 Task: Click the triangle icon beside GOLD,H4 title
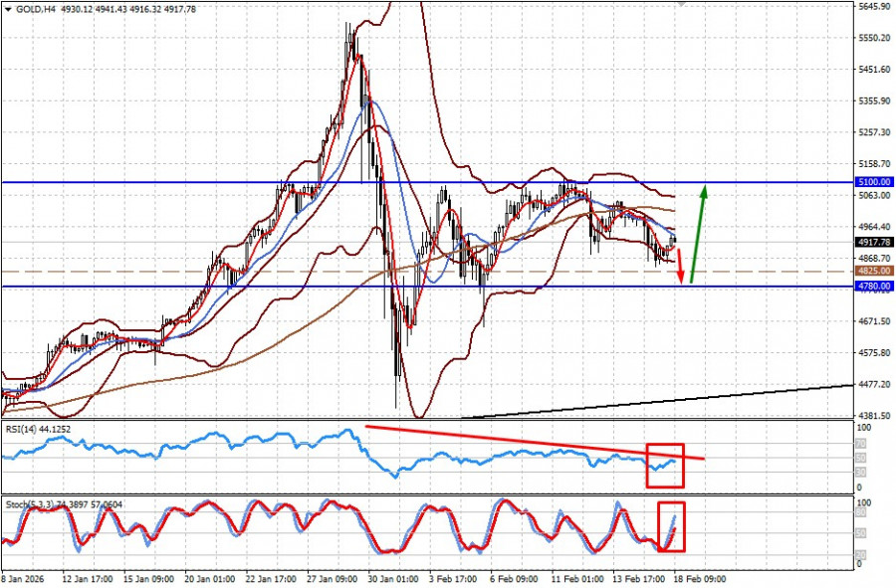9,8
